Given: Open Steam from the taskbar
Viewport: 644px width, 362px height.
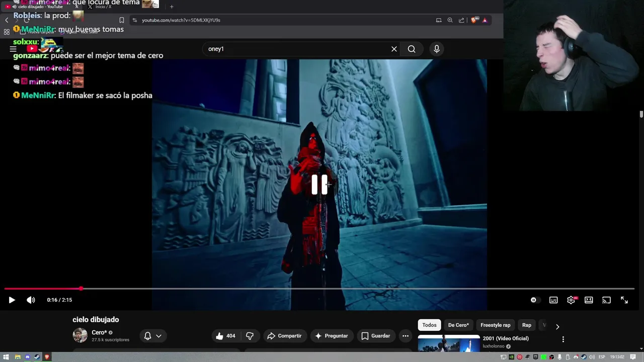Looking at the screenshot, I should [37, 357].
